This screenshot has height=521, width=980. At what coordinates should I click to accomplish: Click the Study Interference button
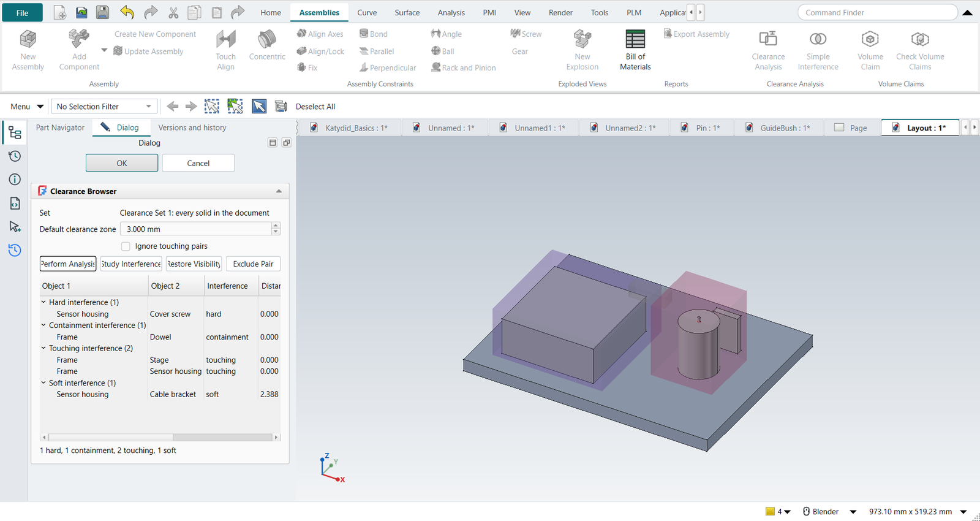[x=131, y=264]
